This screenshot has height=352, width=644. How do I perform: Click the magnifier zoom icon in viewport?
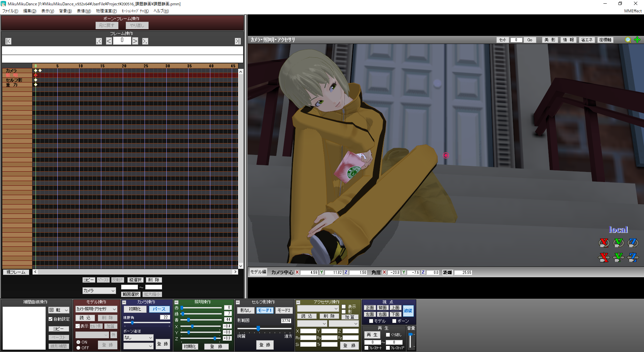[628, 40]
